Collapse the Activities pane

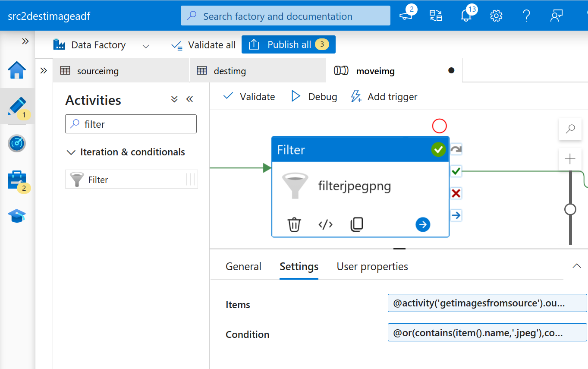click(189, 100)
